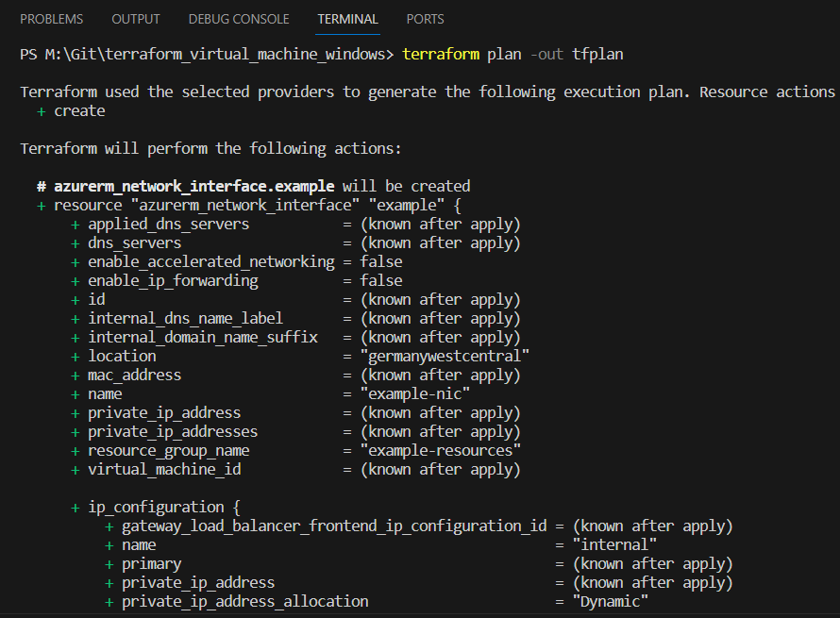This screenshot has width=840, height=618.
Task: Click the '"Dynamic"' allocation value
Action: point(610,602)
